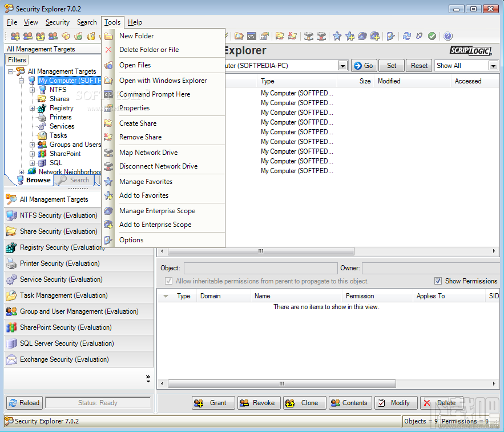Click the Reset button
The width and height of the screenshot is (504, 432).
coord(419,66)
